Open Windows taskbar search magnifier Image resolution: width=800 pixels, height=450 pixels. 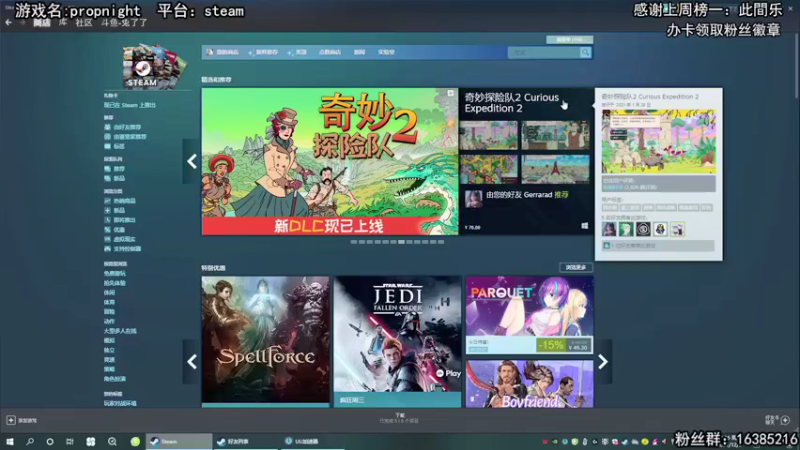pos(30,441)
